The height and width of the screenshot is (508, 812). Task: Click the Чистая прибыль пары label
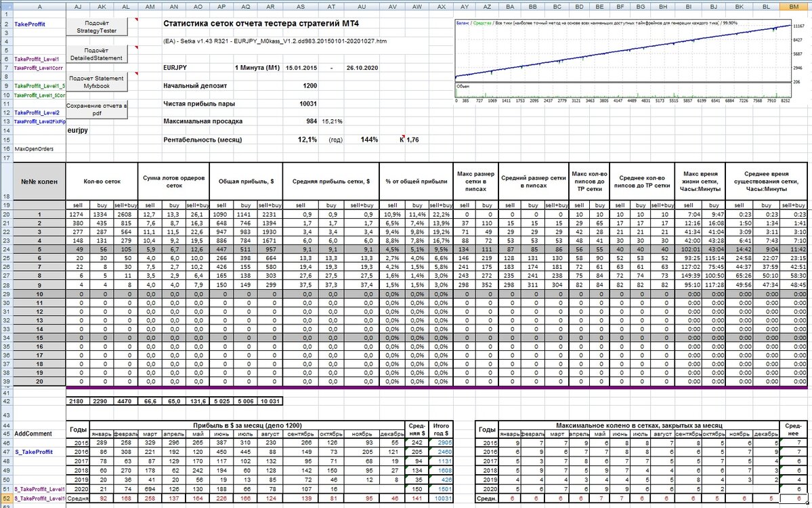[x=199, y=104]
